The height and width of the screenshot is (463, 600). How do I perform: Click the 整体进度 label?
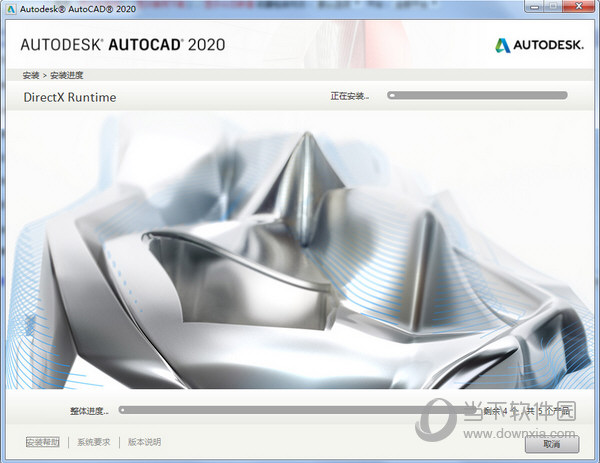(x=90, y=410)
